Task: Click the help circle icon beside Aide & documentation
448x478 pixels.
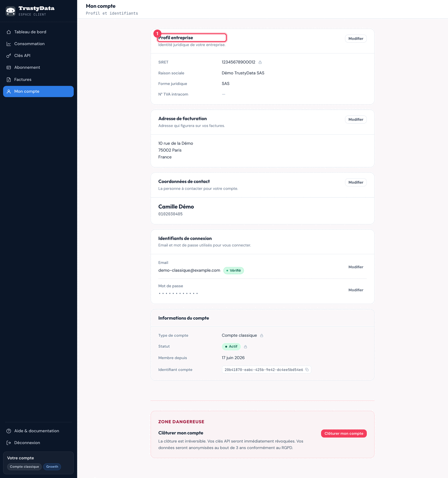Action: click(9, 431)
